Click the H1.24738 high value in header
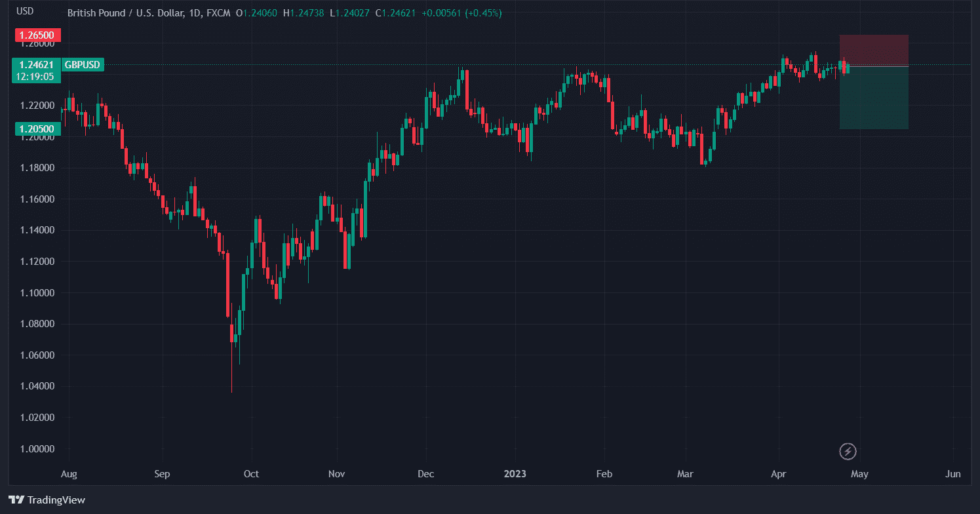Viewport: 980px width, 514px height. (x=304, y=13)
